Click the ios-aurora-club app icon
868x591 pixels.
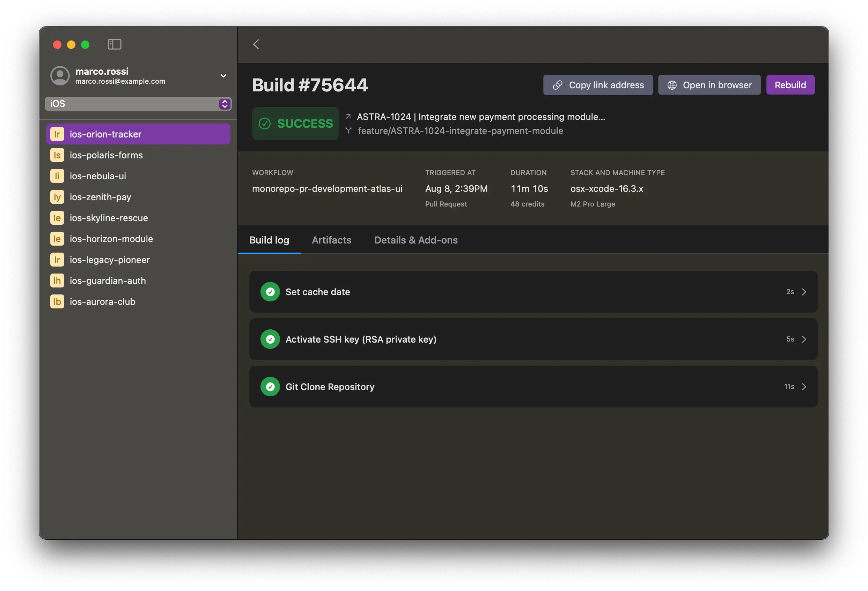point(57,301)
